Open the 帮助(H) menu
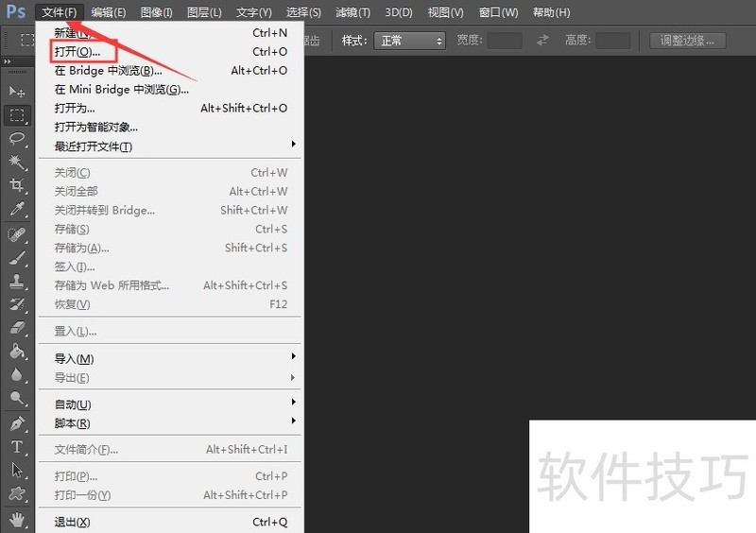The height and width of the screenshot is (533, 756). [551, 12]
